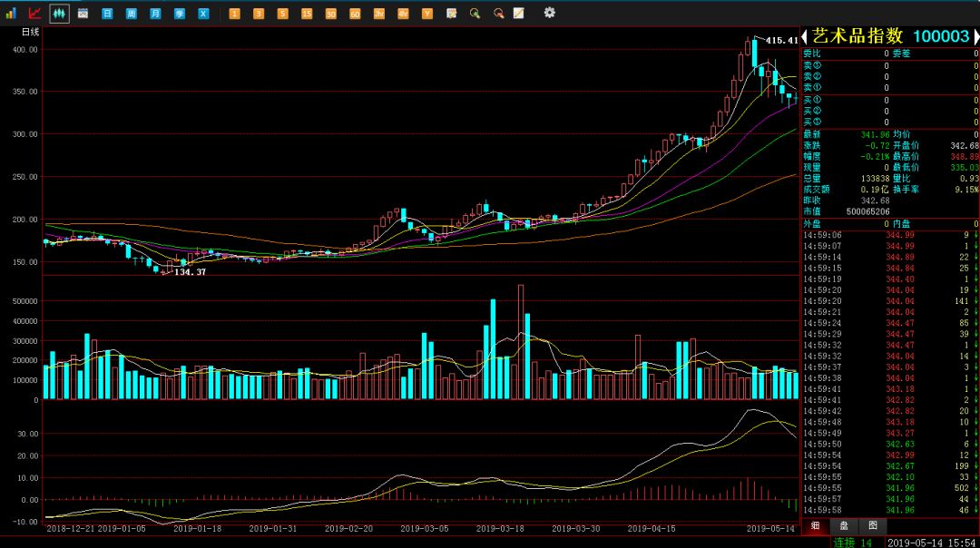
Task: Click the 2019-05-14 15:54 status clock
Action: [932, 543]
